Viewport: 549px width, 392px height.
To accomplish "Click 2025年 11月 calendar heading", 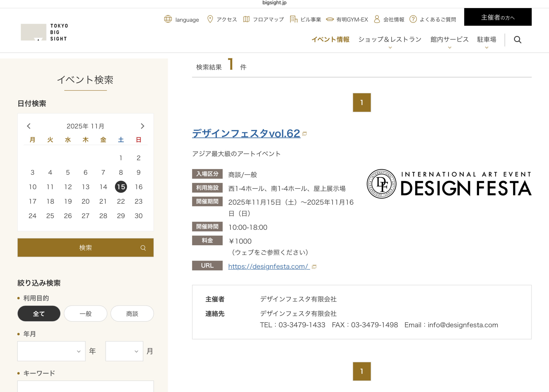I will 85,126.
